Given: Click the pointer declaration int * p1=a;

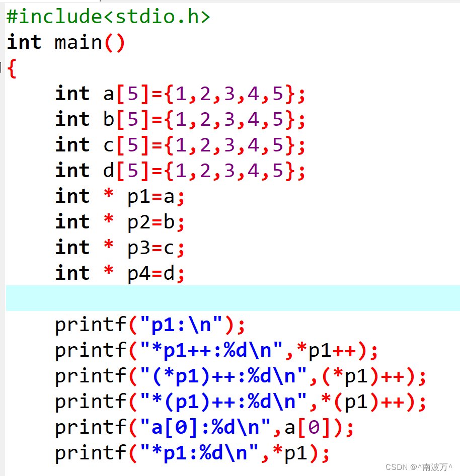Looking at the screenshot, I should (x=120, y=197).
